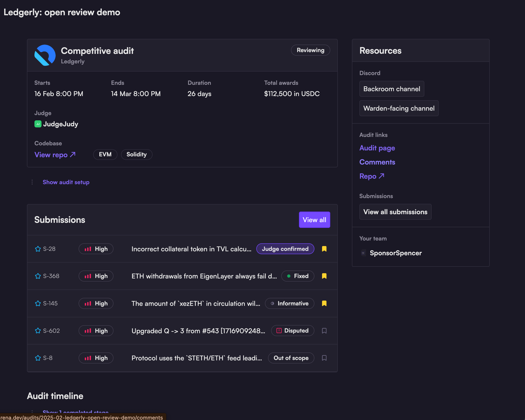Image resolution: width=525 pixels, height=420 pixels.
Task: Expand the completed stage in Audit timeline
Action: (x=76, y=412)
